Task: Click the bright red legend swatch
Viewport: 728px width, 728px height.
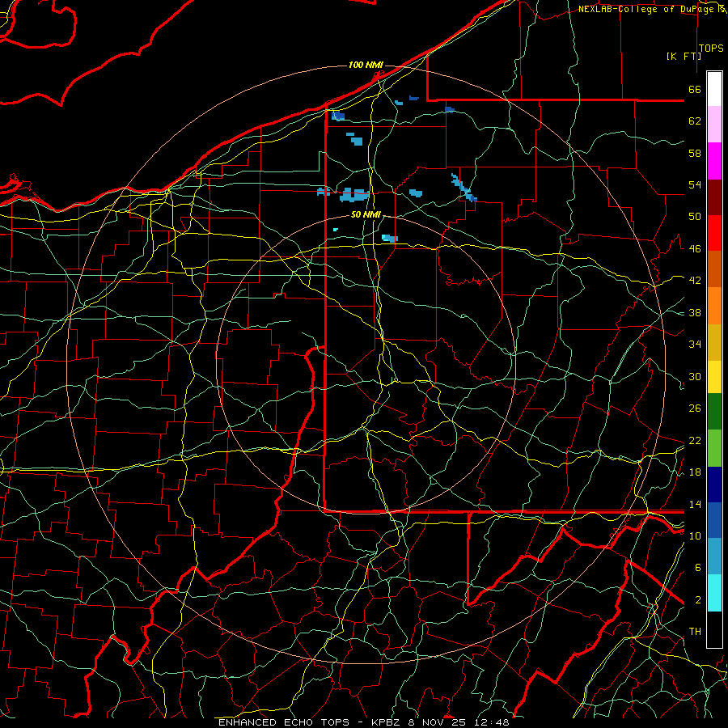Action: pos(714,233)
